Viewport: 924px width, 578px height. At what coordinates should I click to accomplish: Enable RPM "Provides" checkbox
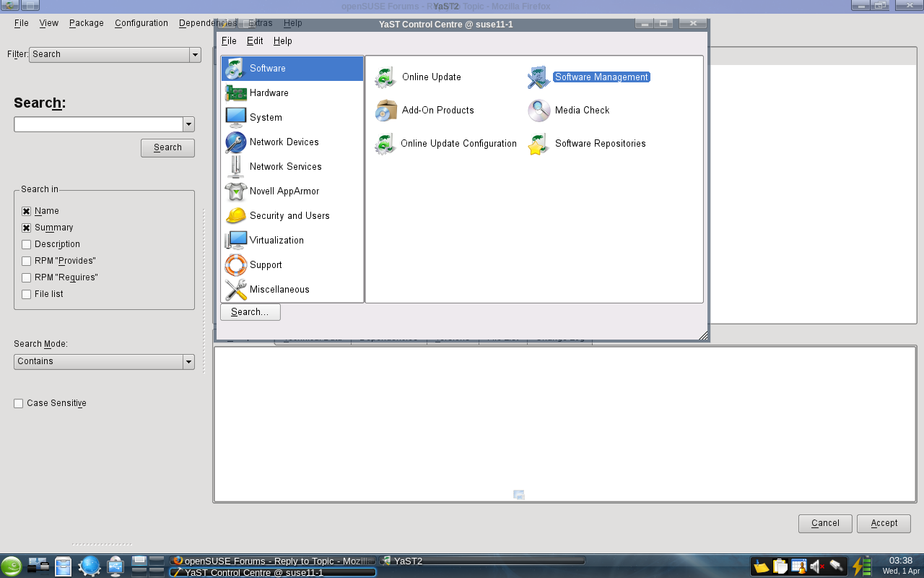(x=27, y=261)
